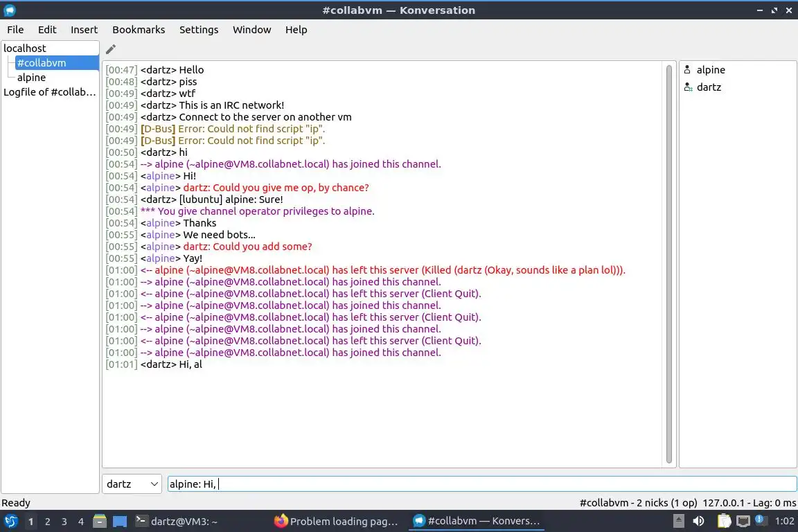This screenshot has width=798, height=532.
Task: Open the Edit menu
Action: coord(47,30)
